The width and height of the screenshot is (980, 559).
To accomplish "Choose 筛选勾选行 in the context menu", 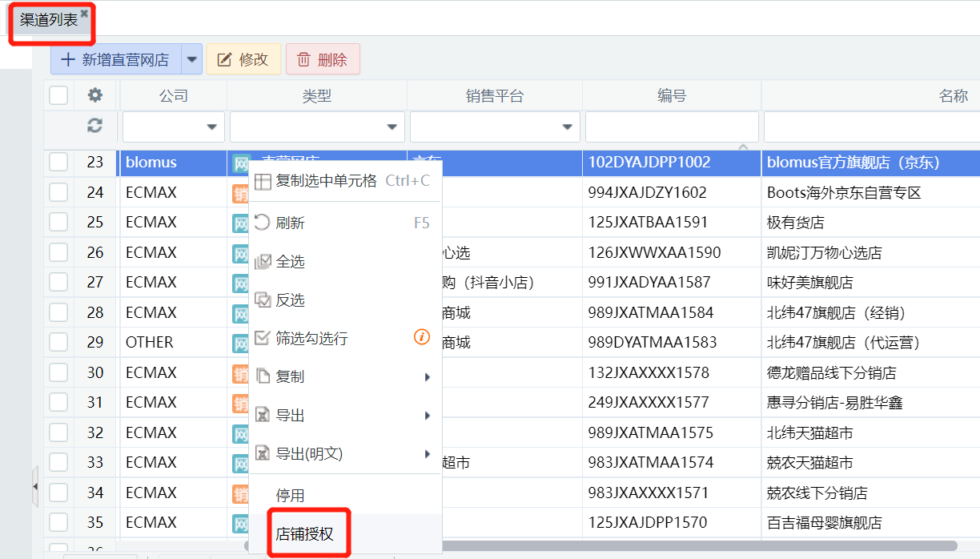I will 345,338.
